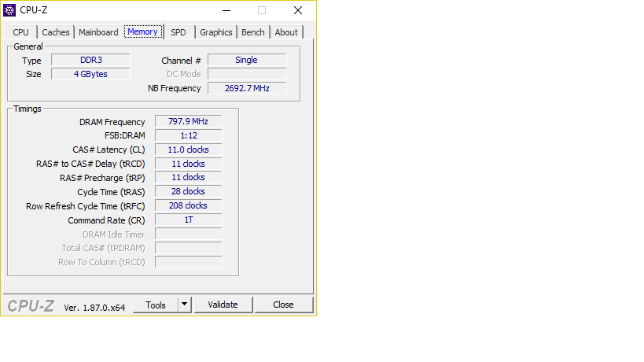
Task: Click the Validate button
Action: pos(223,305)
